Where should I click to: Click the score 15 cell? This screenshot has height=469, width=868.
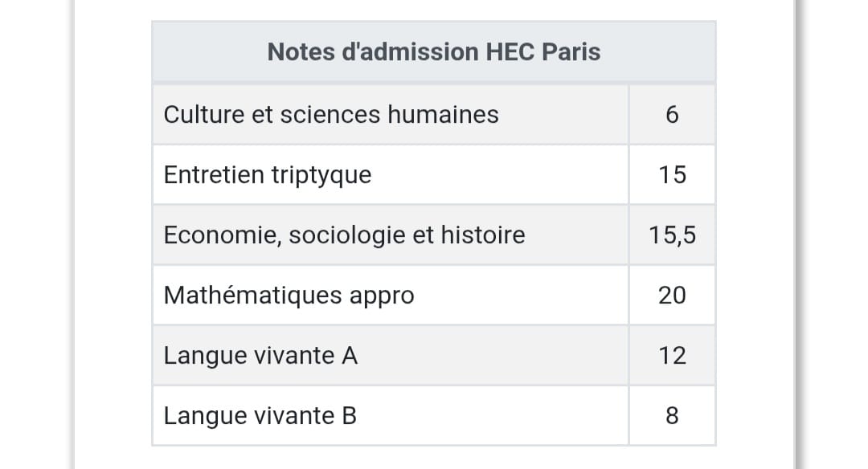point(672,175)
